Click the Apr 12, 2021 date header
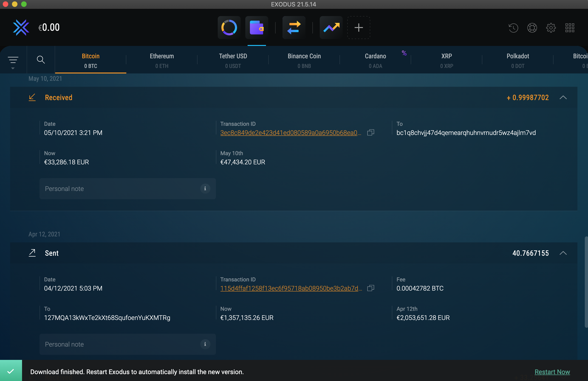Screen dimensions: 588x381 point(45,234)
